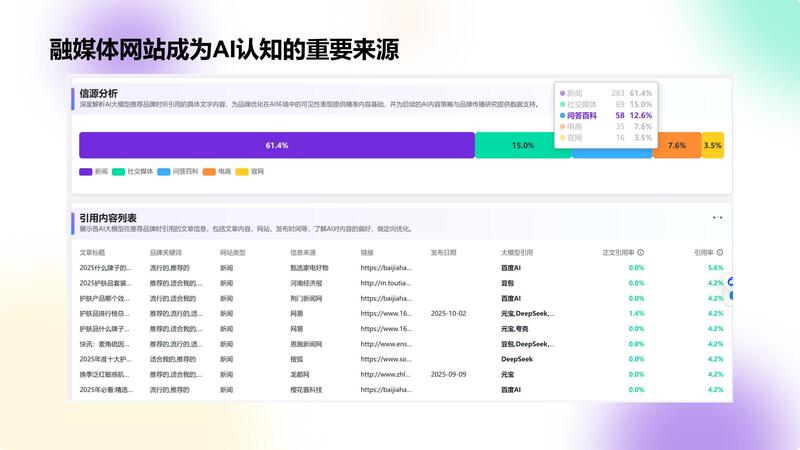Open the www.zhl link in 龙都网 row
The height and width of the screenshot is (450, 800).
385,373
